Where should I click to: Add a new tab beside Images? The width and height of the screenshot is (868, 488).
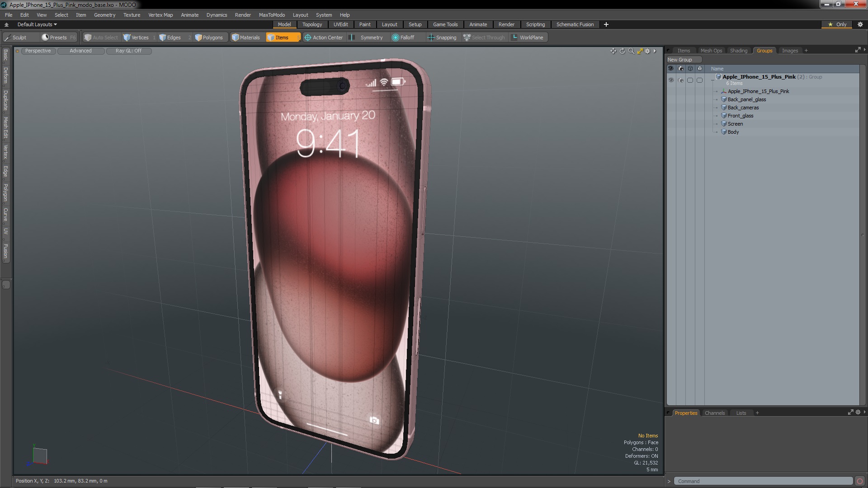[806, 51]
